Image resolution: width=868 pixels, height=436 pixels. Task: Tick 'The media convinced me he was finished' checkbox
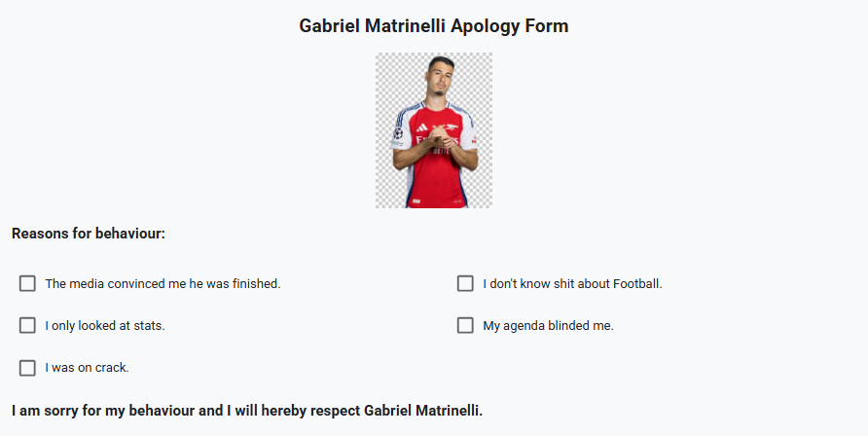coord(27,283)
